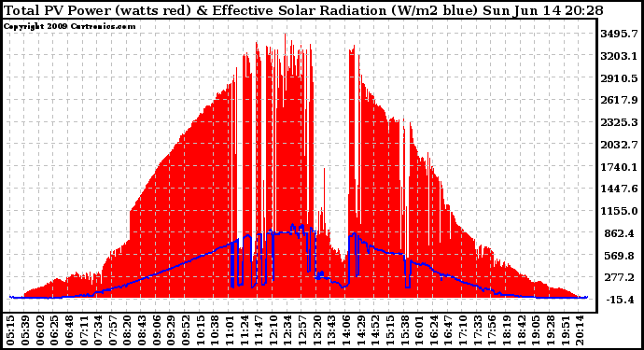Viewport: 644px width, 350px height.
Task: Click the 1155.0 y-axis label
Action: point(619,211)
